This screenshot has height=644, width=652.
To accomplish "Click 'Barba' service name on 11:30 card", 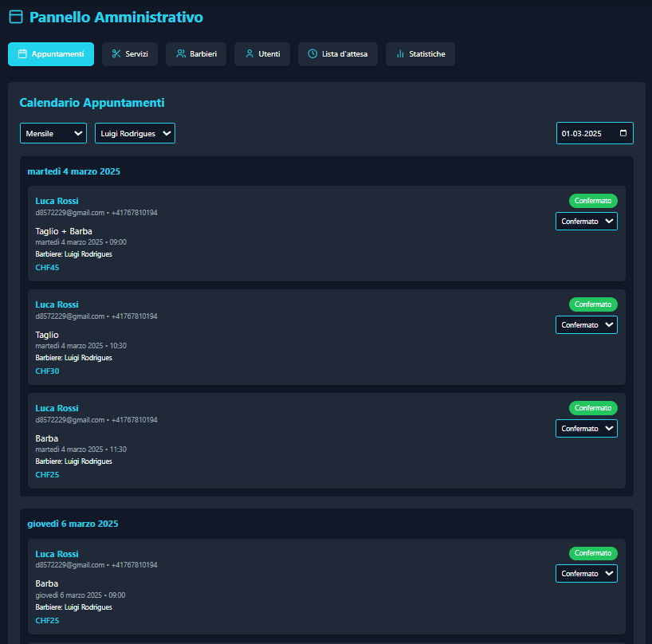I will [x=46, y=438].
